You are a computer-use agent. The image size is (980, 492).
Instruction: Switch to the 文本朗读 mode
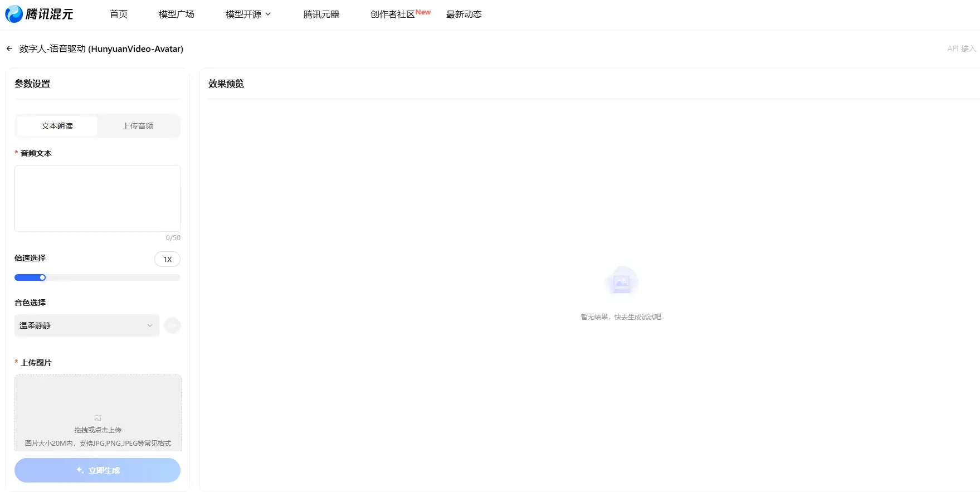click(57, 126)
